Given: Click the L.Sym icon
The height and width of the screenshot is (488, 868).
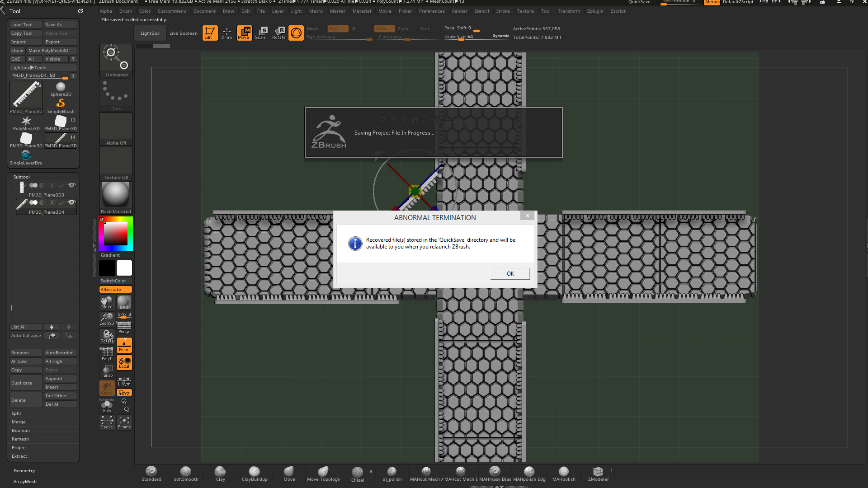Looking at the screenshot, I should coord(124,381).
